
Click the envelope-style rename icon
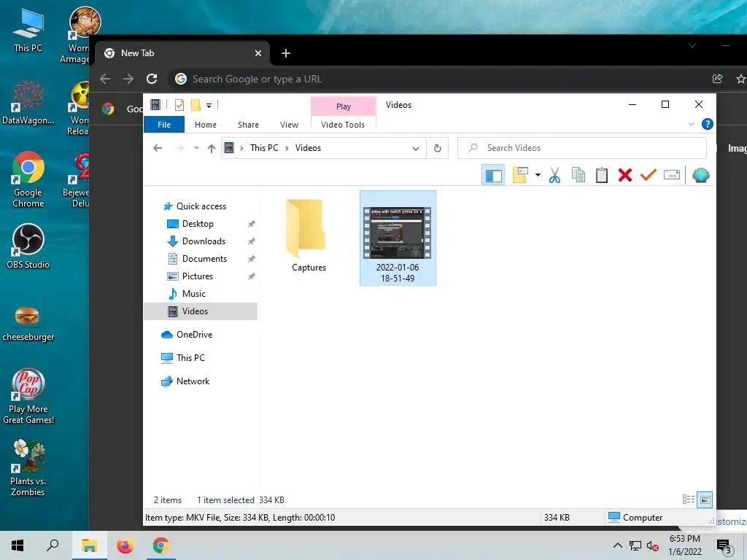pos(672,175)
